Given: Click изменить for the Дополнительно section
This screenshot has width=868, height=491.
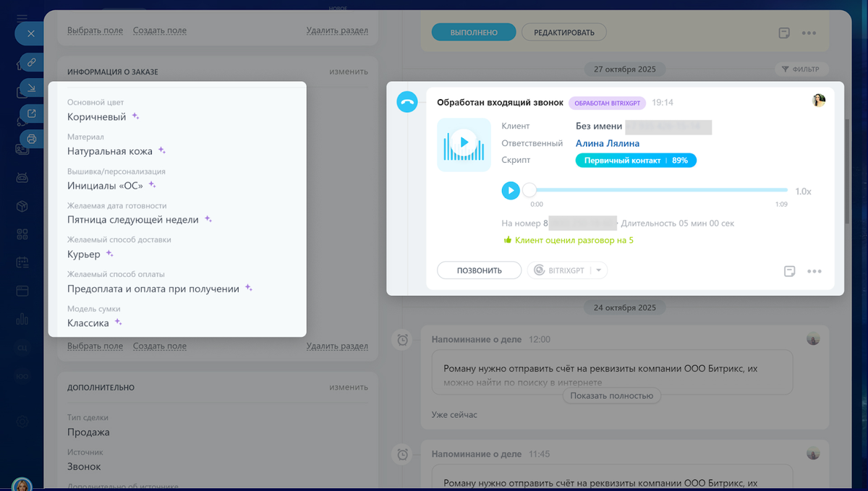Looking at the screenshot, I should pyautogui.click(x=349, y=387).
